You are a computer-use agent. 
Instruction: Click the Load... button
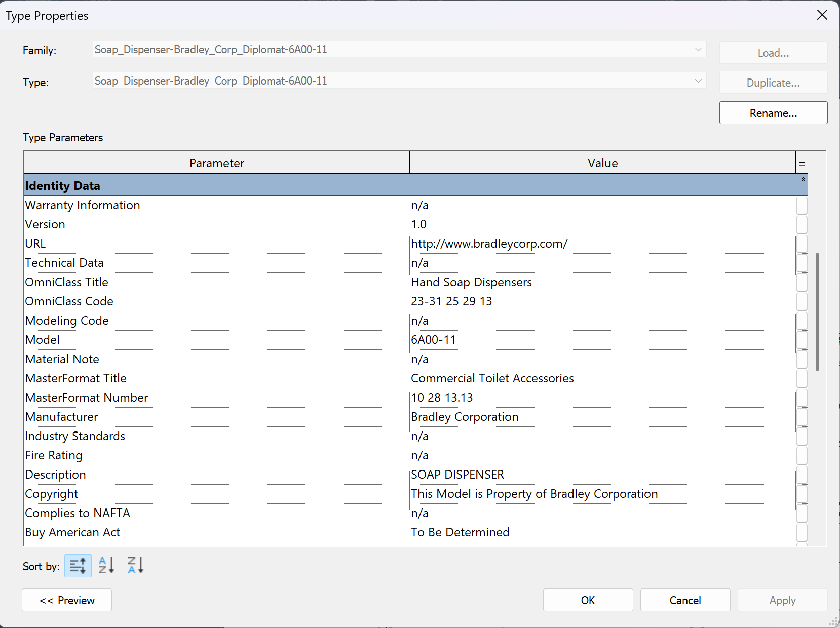(773, 53)
